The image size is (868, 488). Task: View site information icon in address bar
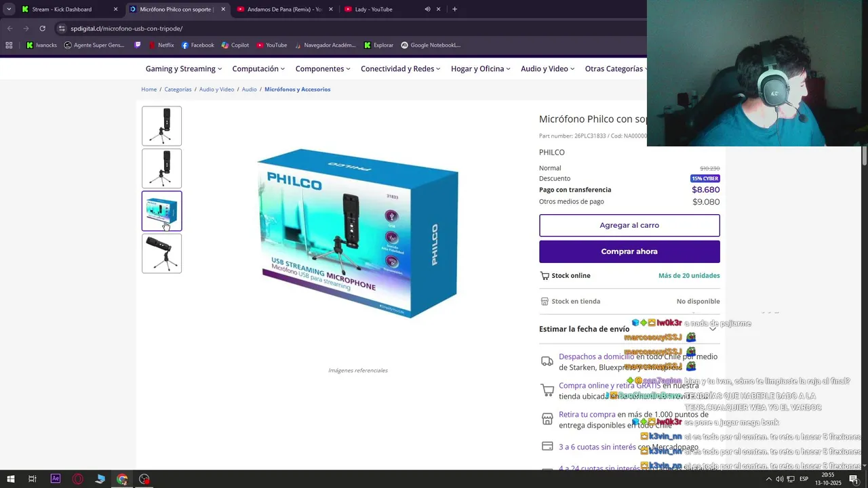[x=62, y=28]
